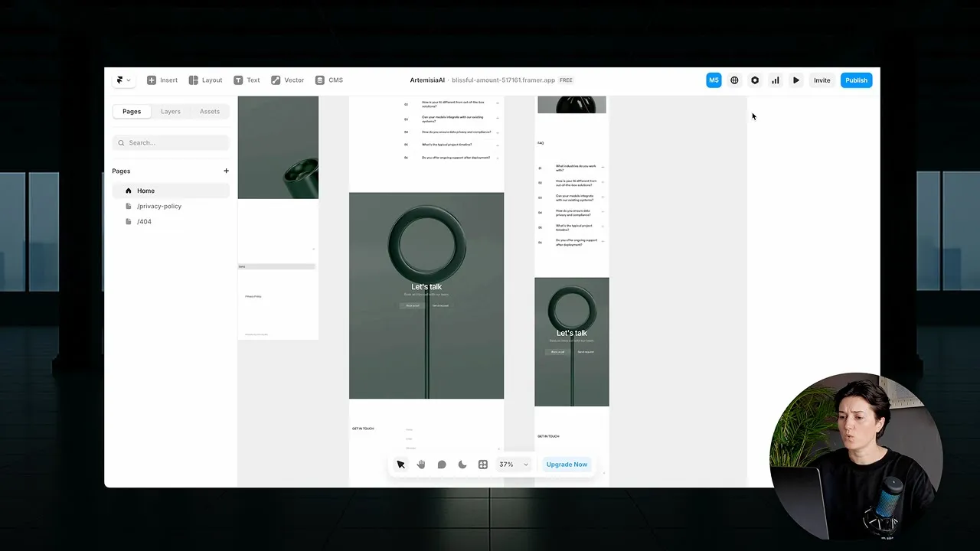Click 'GET IN TOUCH' text on mobile frame

(x=548, y=436)
